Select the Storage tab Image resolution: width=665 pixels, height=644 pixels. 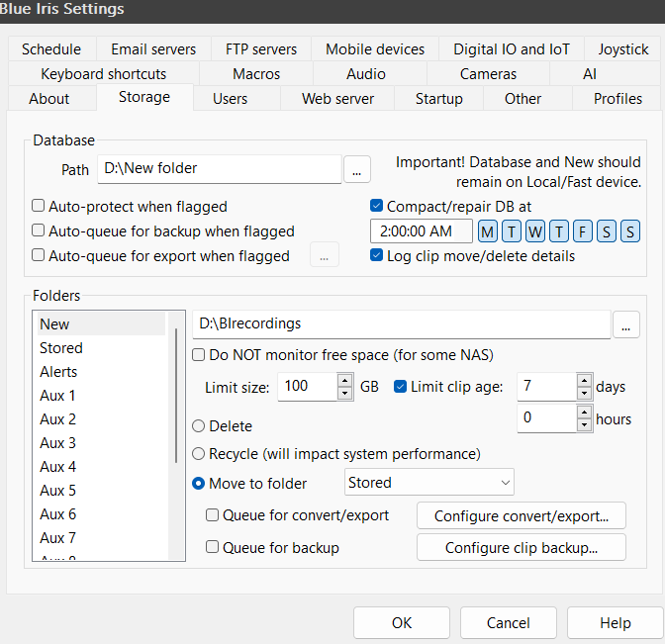pyautogui.click(x=144, y=97)
